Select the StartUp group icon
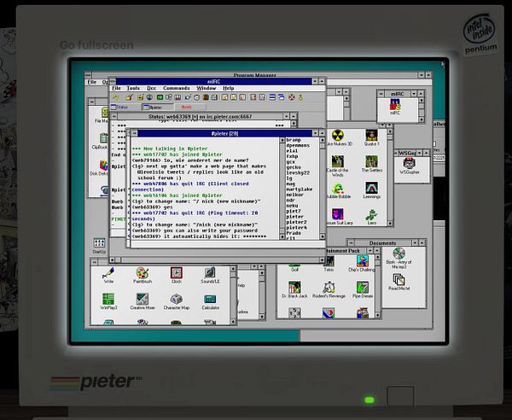This screenshot has width=512, height=420. tap(99, 246)
